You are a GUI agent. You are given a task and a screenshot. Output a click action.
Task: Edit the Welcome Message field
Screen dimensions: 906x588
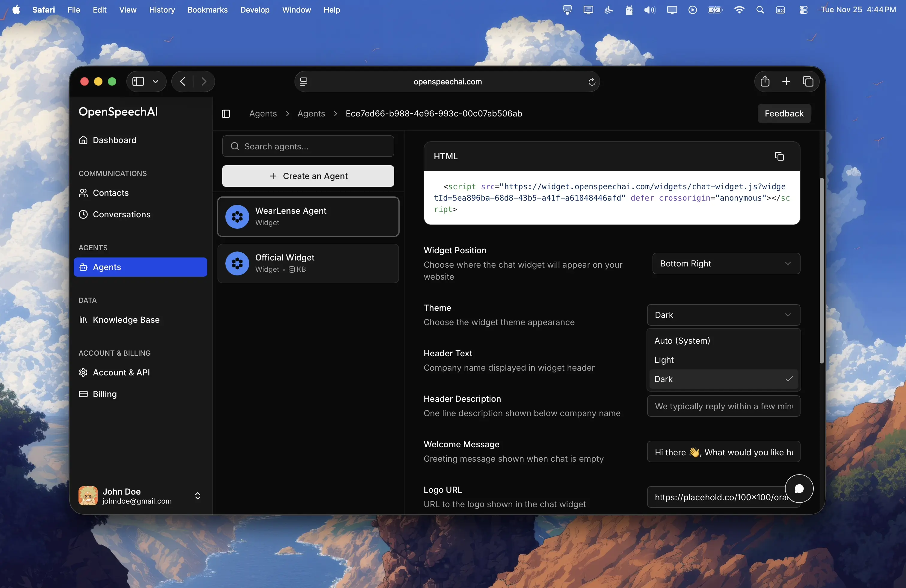723,452
